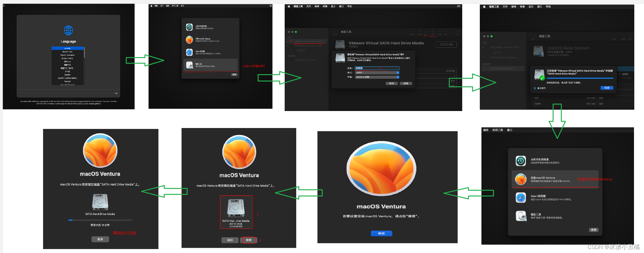Select 安装 macOS Ventura icon in large recovery window

pos(521,179)
